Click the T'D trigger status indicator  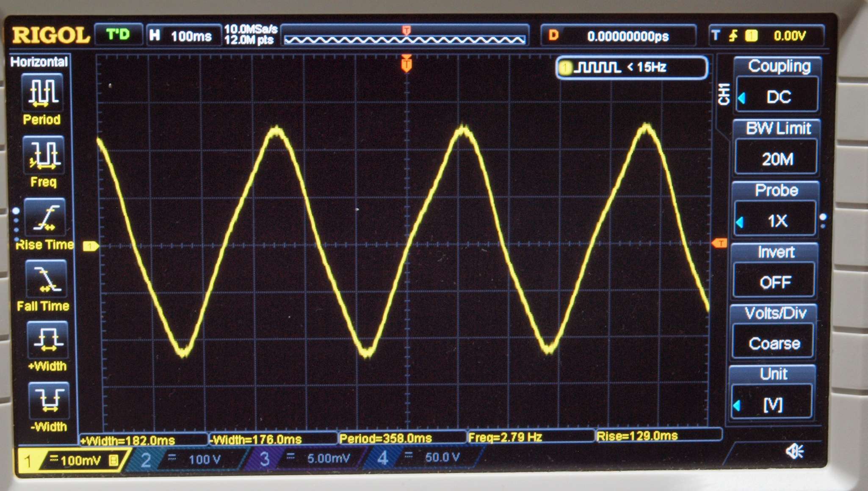pyautogui.click(x=118, y=34)
